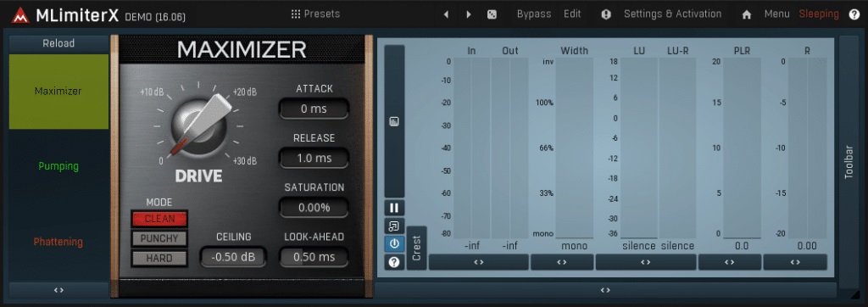Select PUNCHY mode
The width and height of the screenshot is (868, 307).
click(x=159, y=238)
